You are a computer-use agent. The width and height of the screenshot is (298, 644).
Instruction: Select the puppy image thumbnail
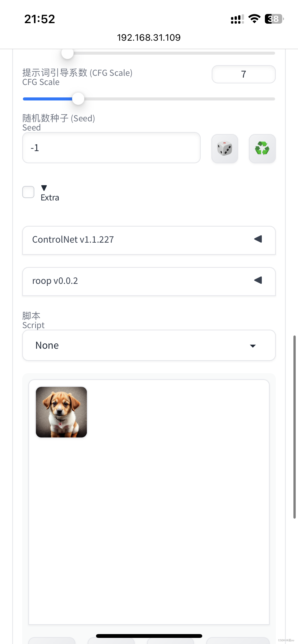click(x=61, y=412)
